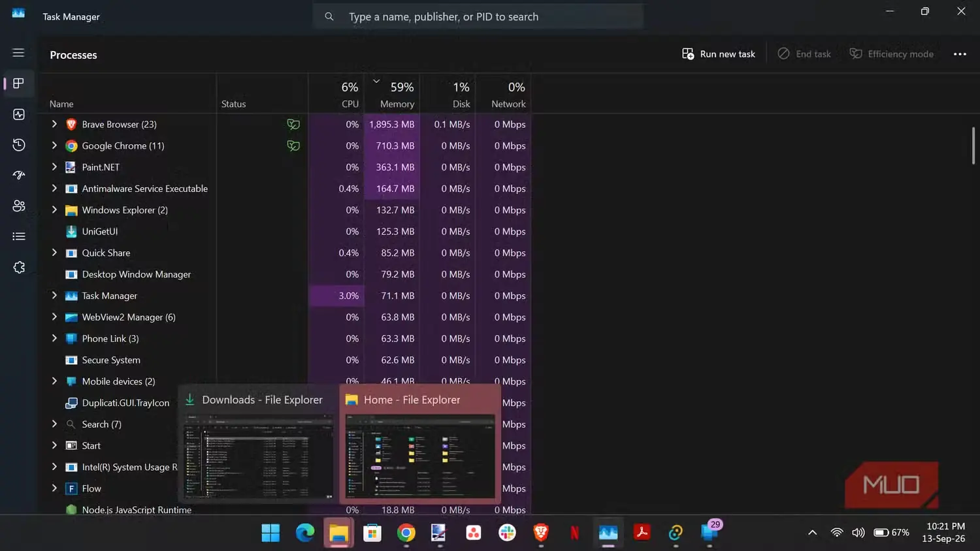Expand the Start process row
This screenshot has width=980, height=551.
(54, 446)
